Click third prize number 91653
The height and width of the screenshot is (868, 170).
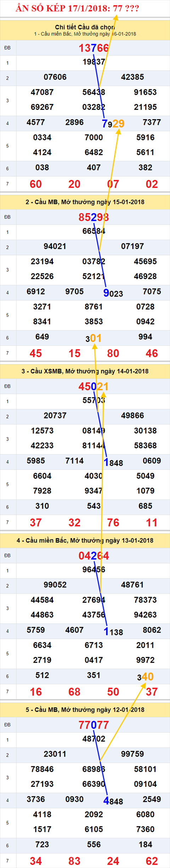click(x=145, y=92)
